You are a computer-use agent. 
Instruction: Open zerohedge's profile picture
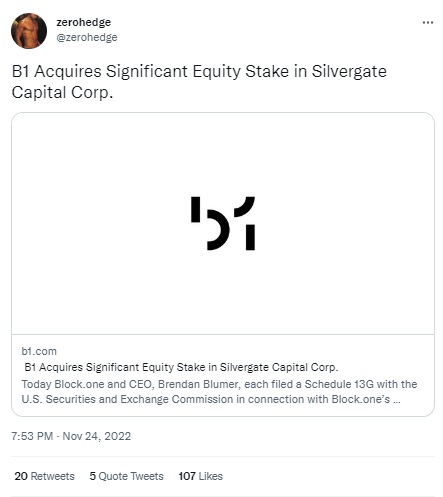point(29,31)
